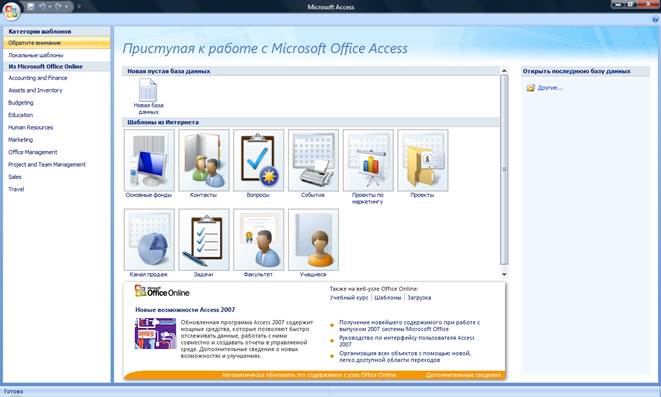The image size is (661, 397).
Task: Open the Redo history dropdown arrow
Action: tap(66, 7)
